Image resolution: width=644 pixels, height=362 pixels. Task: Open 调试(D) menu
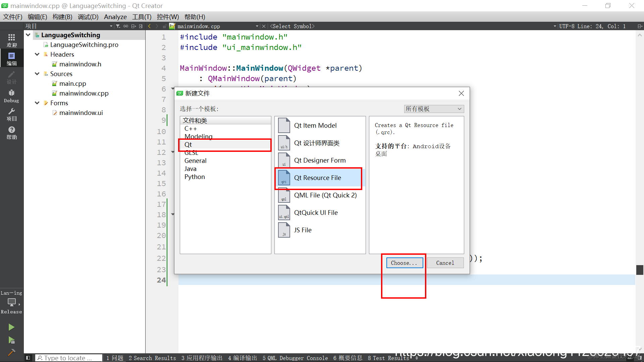pos(88,17)
